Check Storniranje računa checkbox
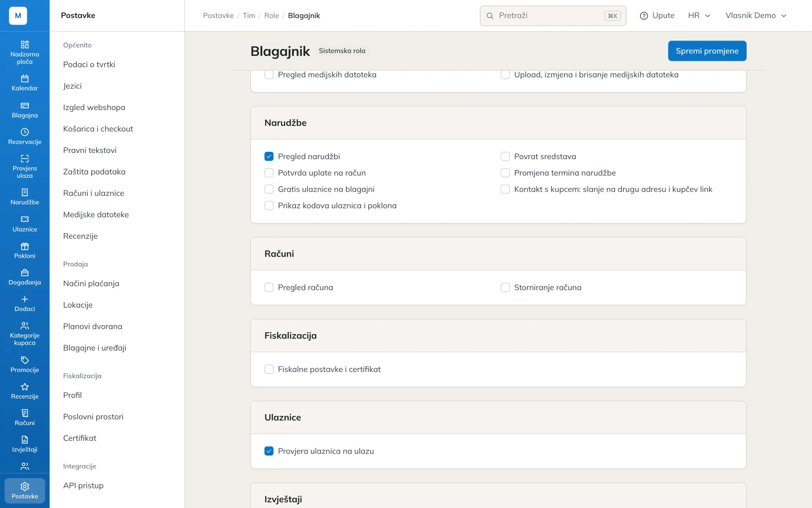 [x=505, y=287]
